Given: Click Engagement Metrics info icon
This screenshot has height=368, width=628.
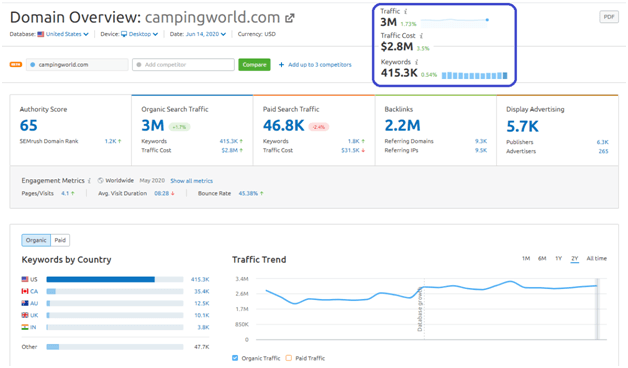Looking at the screenshot, I should pyautogui.click(x=89, y=181).
